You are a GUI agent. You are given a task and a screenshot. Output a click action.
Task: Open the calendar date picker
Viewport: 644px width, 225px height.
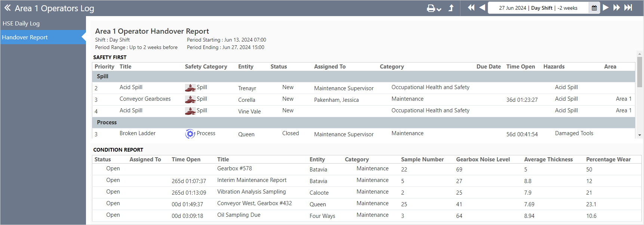[594, 8]
